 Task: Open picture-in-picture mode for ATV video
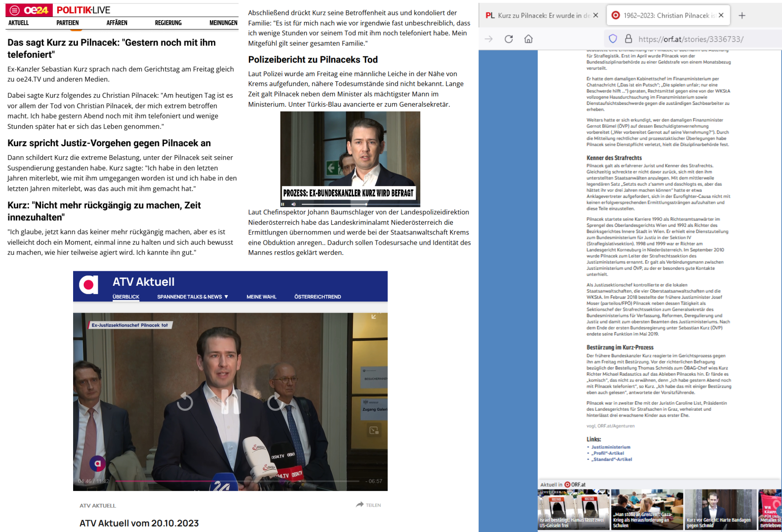click(374, 430)
